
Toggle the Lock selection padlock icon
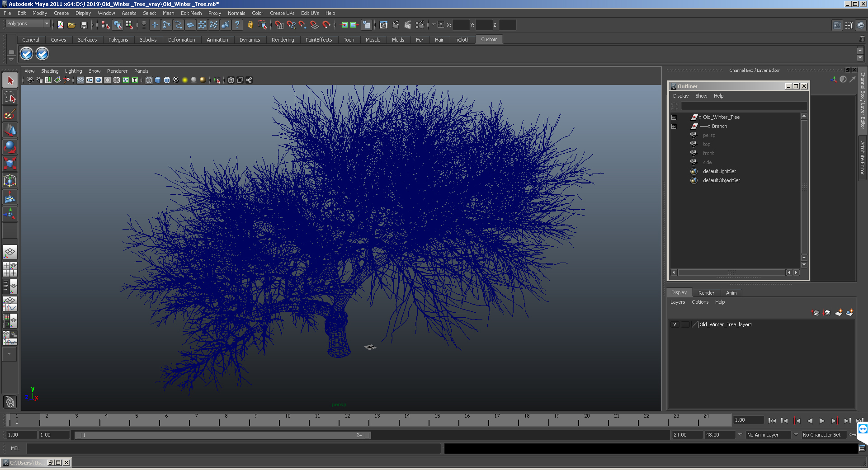(250, 25)
